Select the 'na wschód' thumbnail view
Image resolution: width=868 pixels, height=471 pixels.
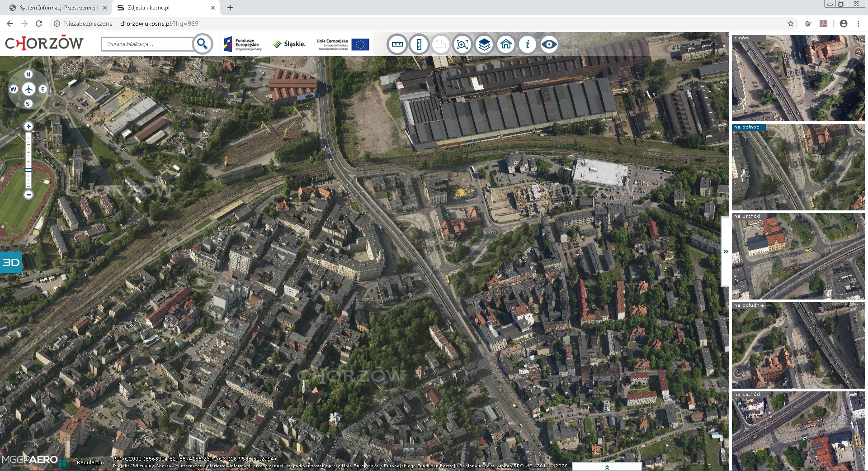click(798, 256)
